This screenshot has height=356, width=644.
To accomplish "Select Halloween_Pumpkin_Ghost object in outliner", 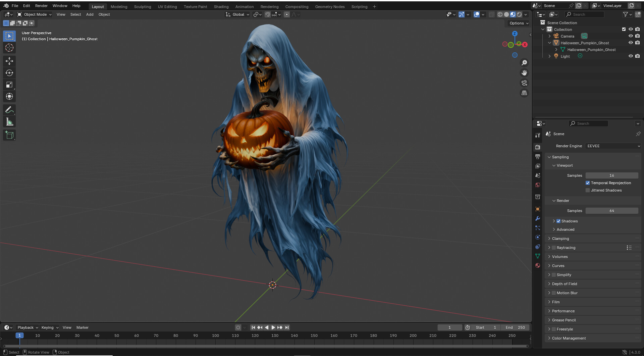I will click(585, 43).
